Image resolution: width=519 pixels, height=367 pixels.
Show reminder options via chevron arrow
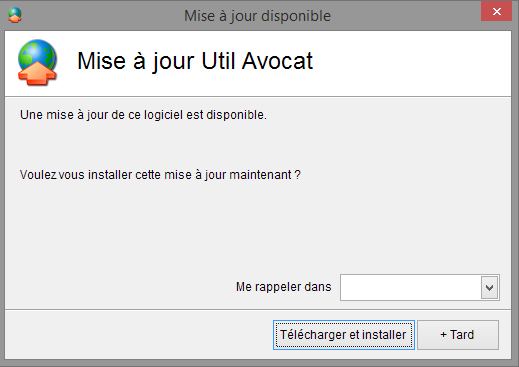coord(489,287)
